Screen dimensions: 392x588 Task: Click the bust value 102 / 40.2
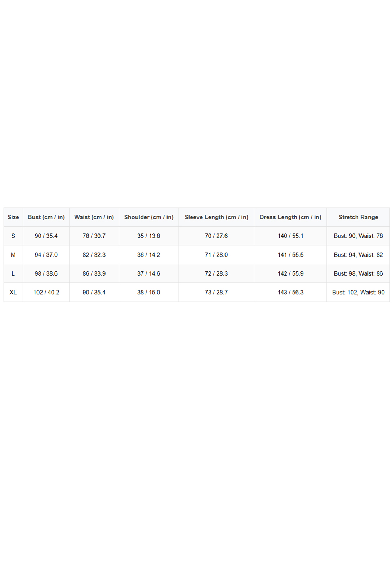click(46, 292)
